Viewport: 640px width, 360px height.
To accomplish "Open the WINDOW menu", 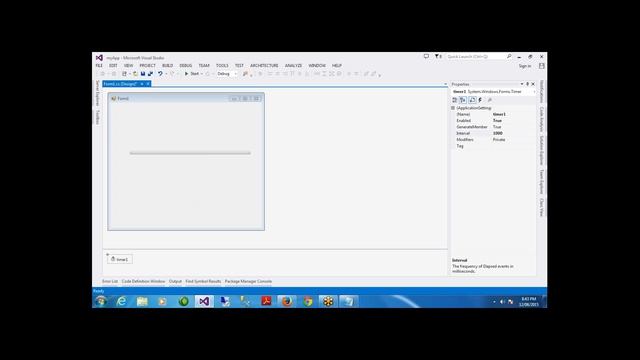I will pyautogui.click(x=317, y=66).
